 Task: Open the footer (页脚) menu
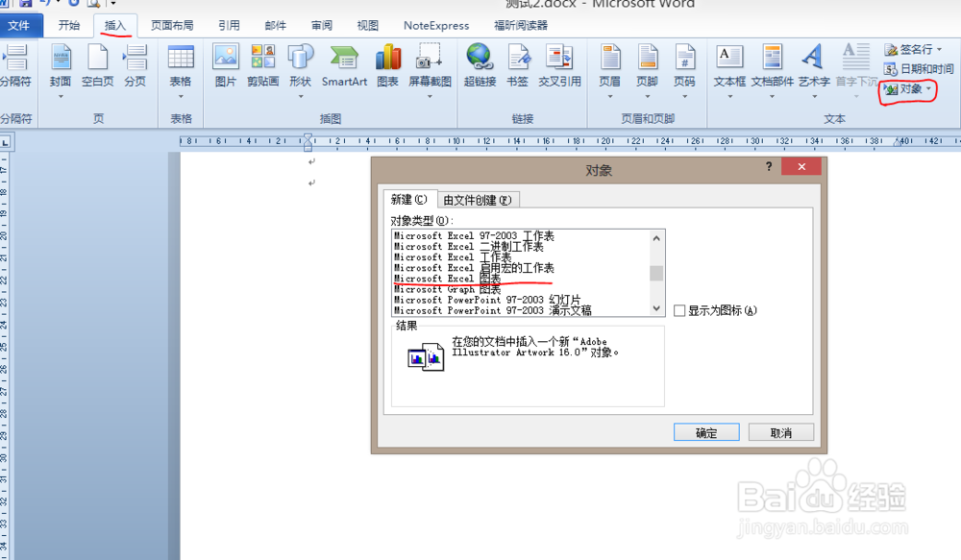click(647, 66)
